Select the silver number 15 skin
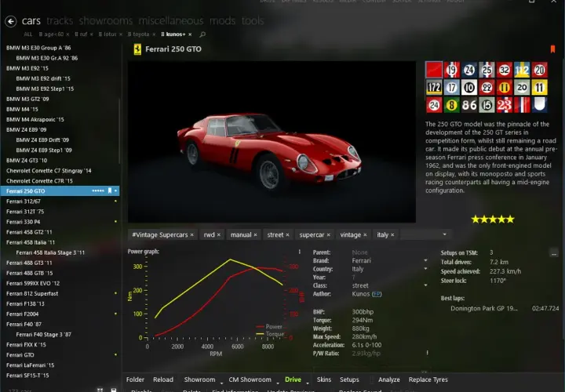Image resolution: width=565 pixels, height=392 pixels. pyautogui.click(x=487, y=105)
